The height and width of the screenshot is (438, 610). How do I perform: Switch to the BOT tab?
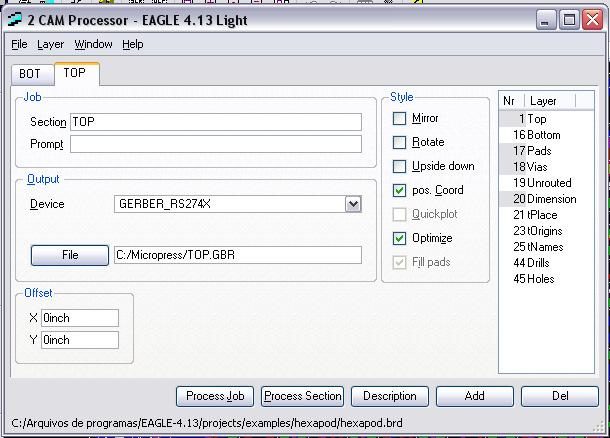click(x=32, y=74)
